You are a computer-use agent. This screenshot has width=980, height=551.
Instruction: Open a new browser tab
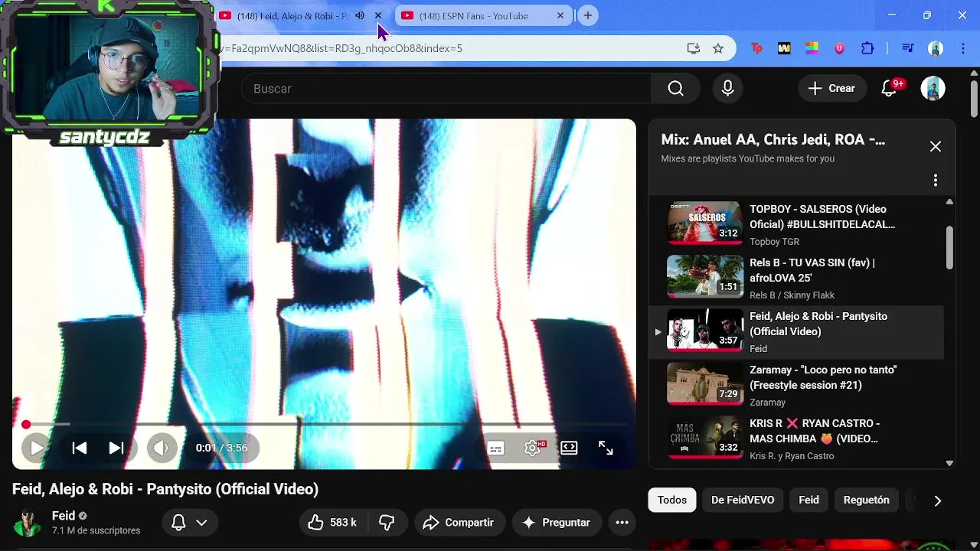pos(587,15)
